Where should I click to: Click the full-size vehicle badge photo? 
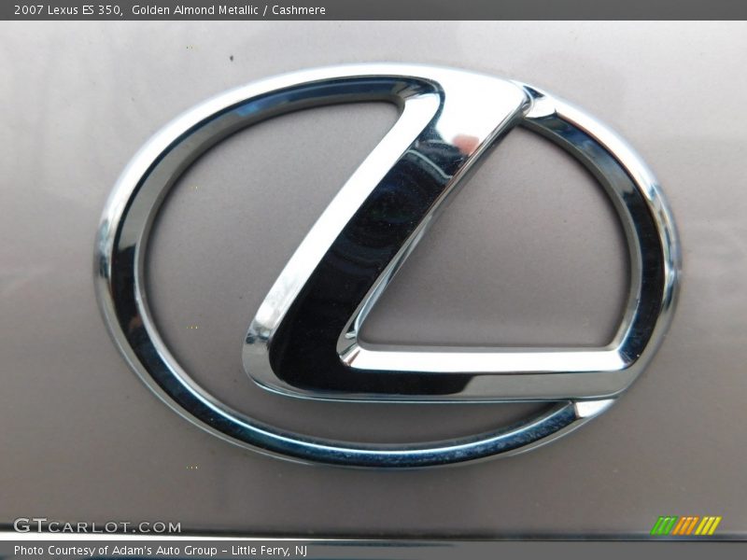coord(373,280)
